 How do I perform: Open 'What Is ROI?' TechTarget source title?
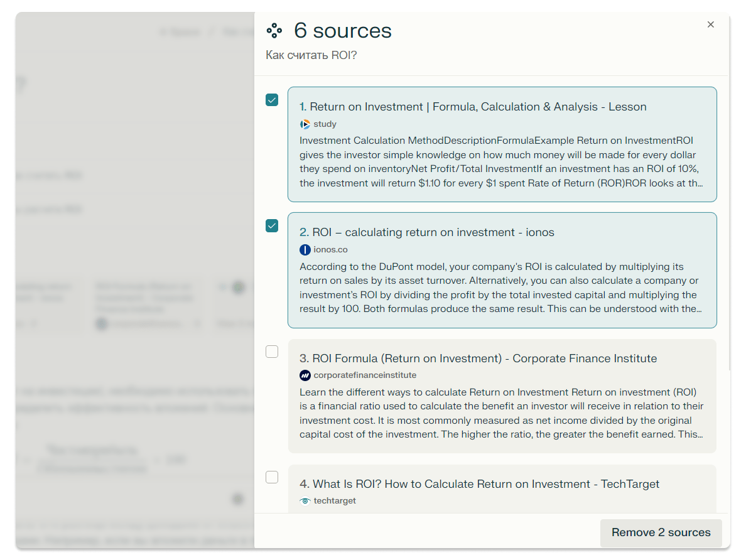pyautogui.click(x=479, y=484)
